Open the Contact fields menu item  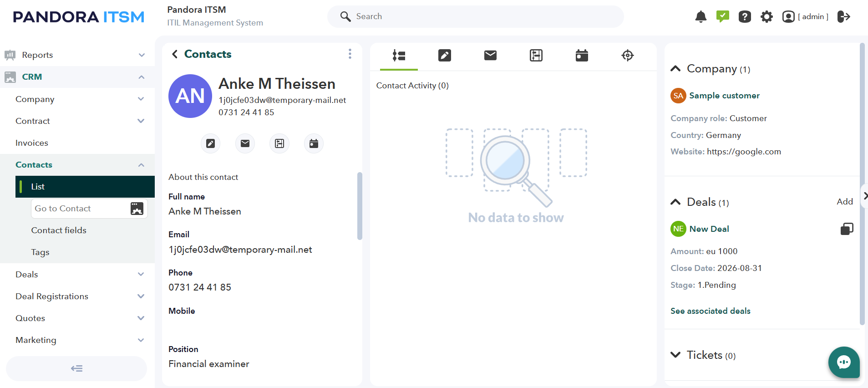tap(59, 230)
